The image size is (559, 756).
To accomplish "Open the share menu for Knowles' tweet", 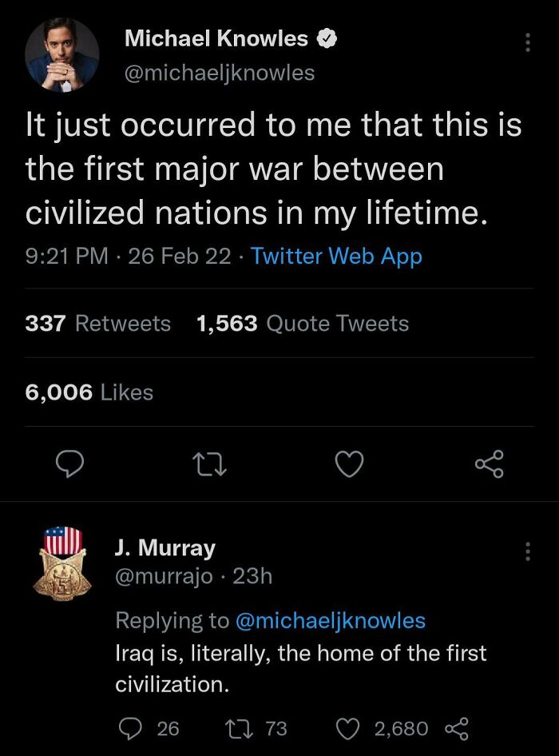I will pos(490,464).
